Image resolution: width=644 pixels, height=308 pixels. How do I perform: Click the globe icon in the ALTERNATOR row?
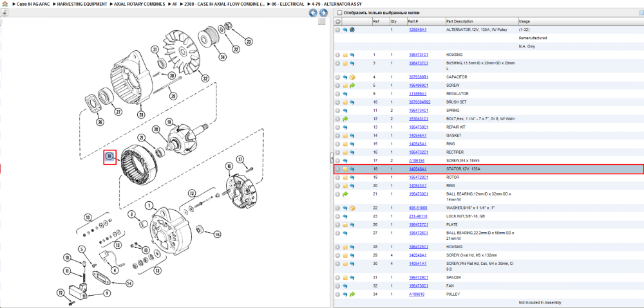tap(352, 30)
